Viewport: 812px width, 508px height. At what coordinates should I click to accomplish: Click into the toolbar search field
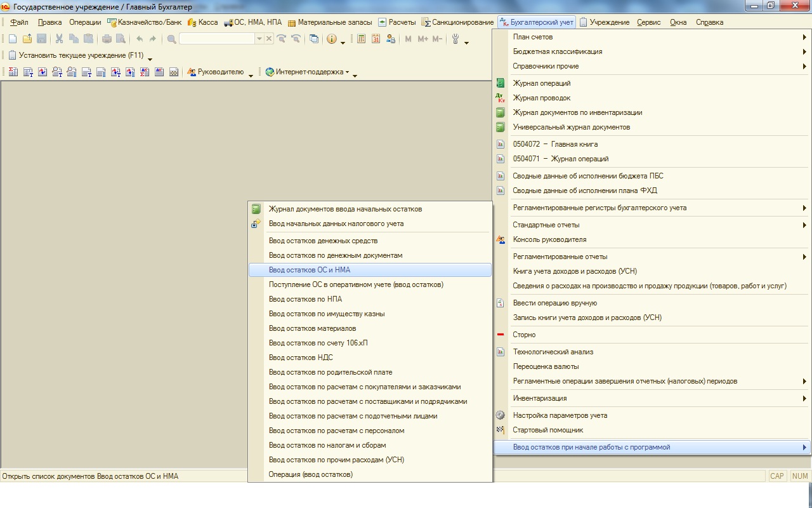point(216,39)
